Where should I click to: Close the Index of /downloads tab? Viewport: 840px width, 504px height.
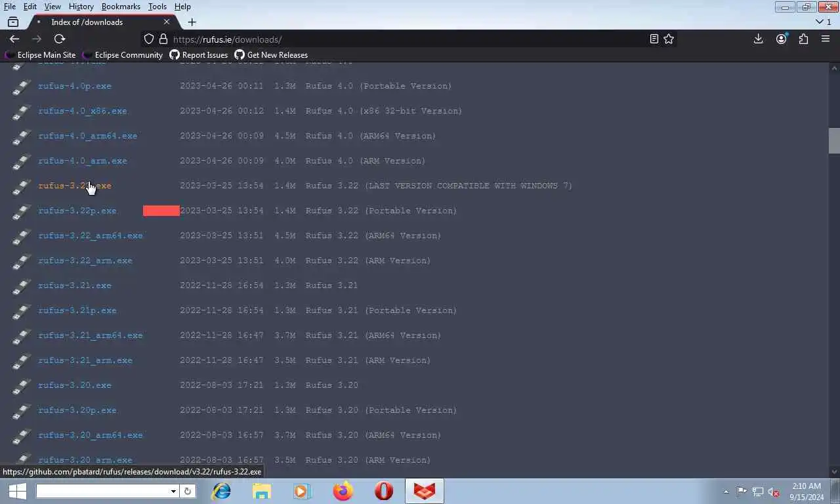click(167, 22)
